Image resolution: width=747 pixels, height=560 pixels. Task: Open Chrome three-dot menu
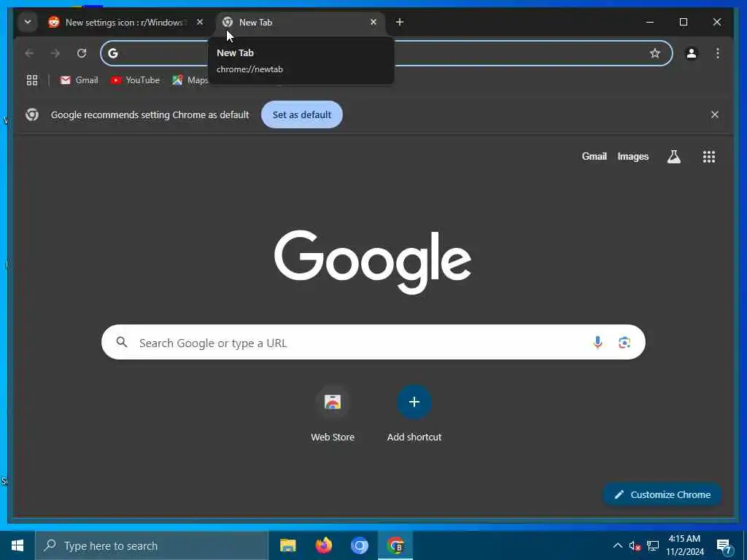(x=718, y=53)
